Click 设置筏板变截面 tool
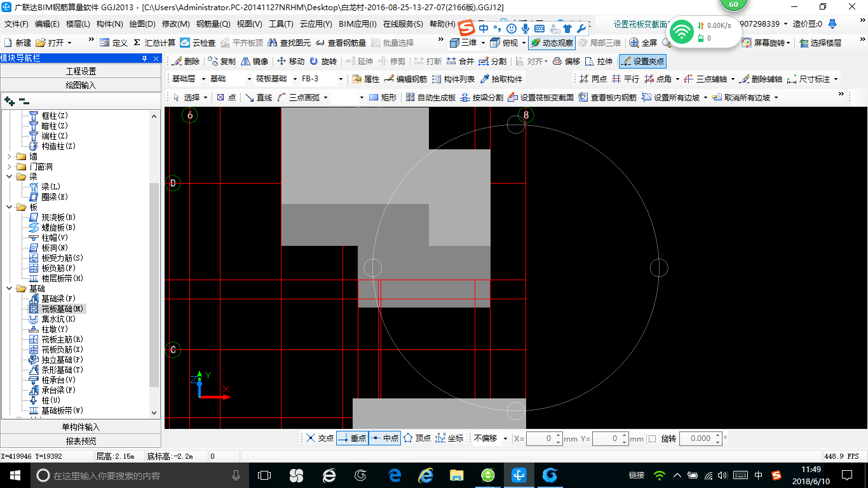This screenshot has width=868, height=488. [541, 97]
